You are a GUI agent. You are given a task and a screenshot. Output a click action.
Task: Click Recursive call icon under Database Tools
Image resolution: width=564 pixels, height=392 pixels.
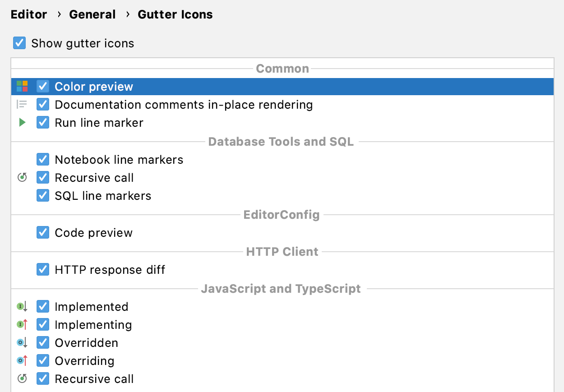point(22,177)
